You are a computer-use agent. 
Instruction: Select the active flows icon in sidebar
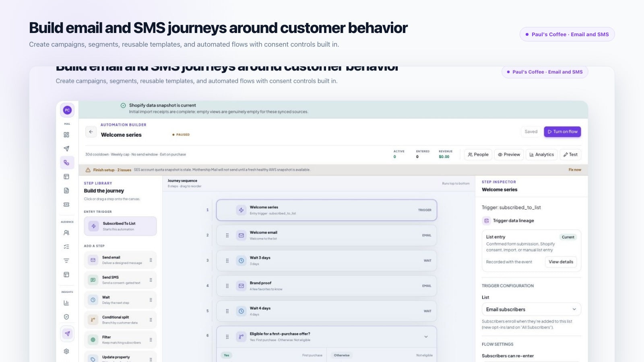coord(67,162)
